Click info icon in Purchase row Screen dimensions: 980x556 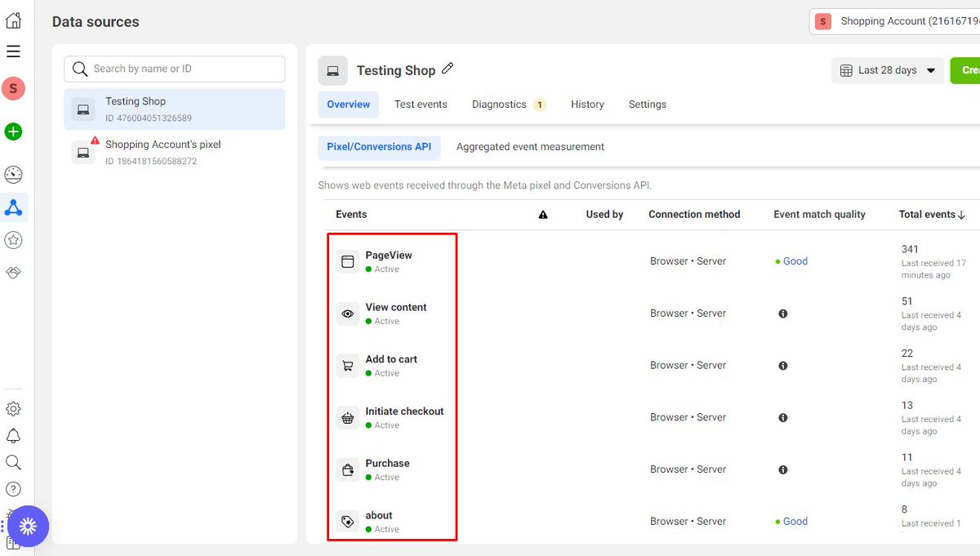click(x=783, y=470)
